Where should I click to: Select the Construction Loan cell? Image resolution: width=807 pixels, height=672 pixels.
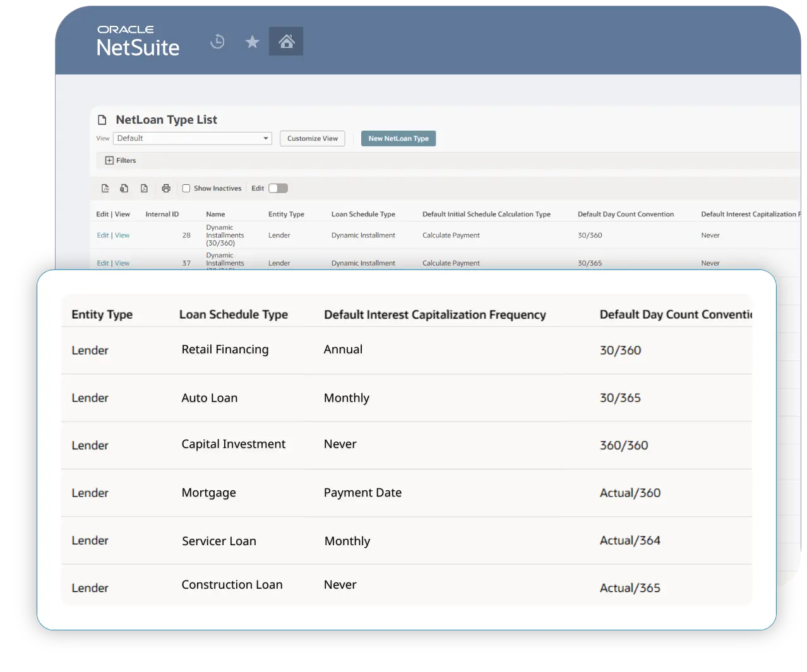(x=232, y=585)
